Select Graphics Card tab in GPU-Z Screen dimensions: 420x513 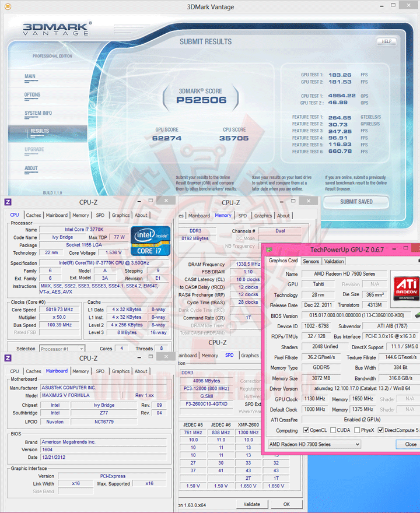pos(283,261)
